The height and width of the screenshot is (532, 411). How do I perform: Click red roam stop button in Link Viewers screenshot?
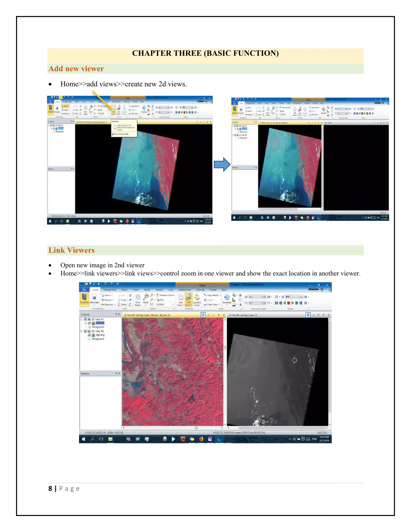[x=289, y=303]
